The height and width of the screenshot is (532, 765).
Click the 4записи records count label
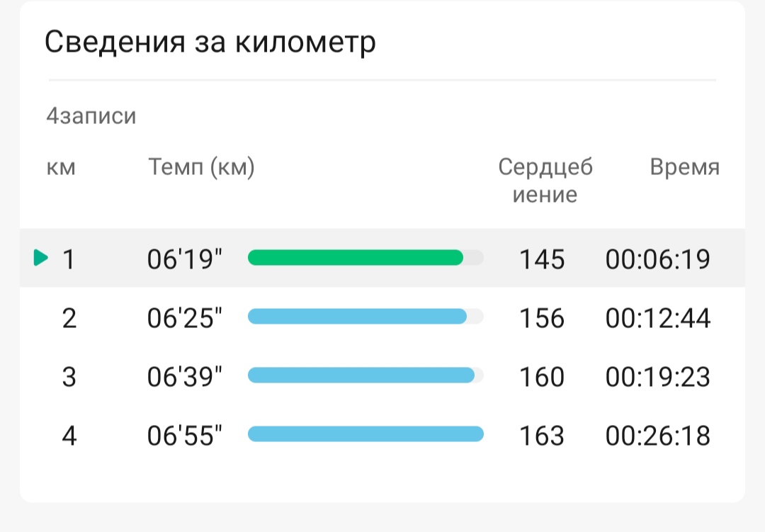click(x=91, y=116)
